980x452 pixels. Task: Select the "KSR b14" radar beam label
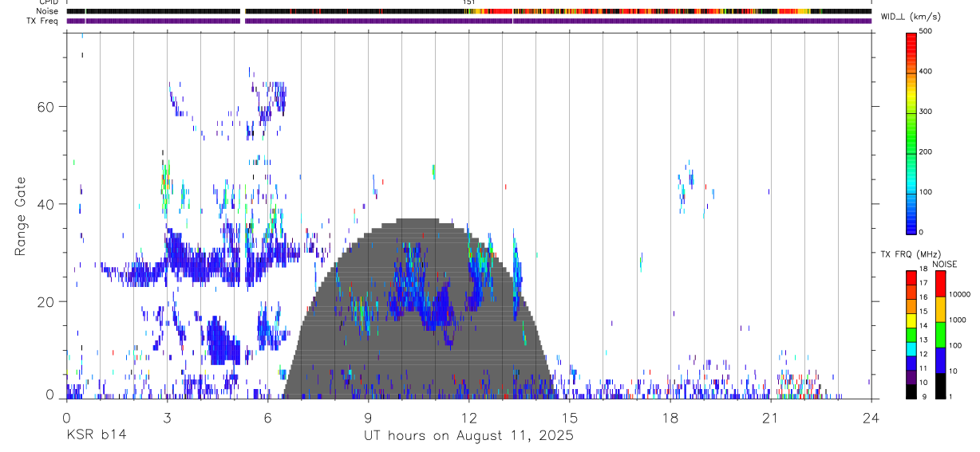[x=96, y=435]
